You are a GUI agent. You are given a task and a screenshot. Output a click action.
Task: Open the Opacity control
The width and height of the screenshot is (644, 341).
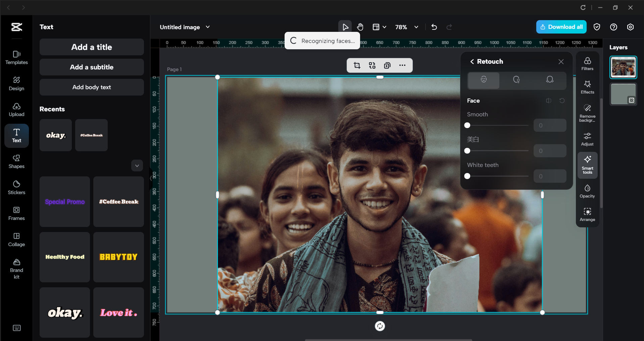[587, 191]
